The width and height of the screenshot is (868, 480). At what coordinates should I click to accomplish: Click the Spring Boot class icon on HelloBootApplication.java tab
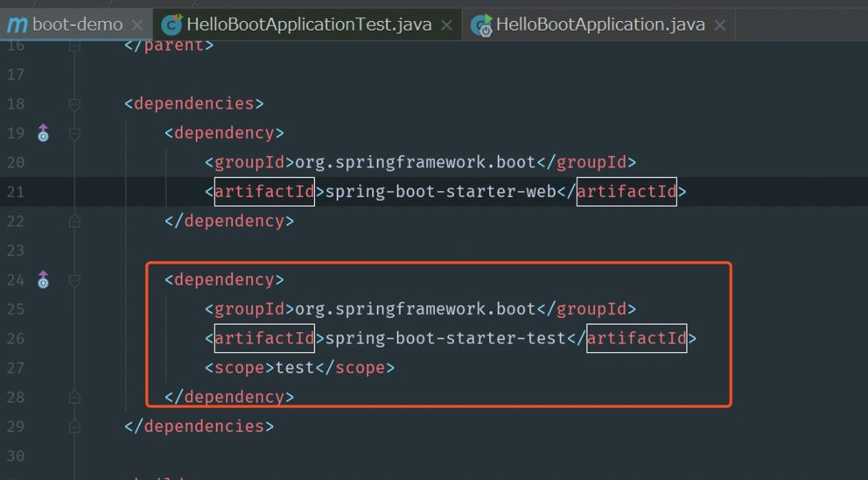[481, 25]
